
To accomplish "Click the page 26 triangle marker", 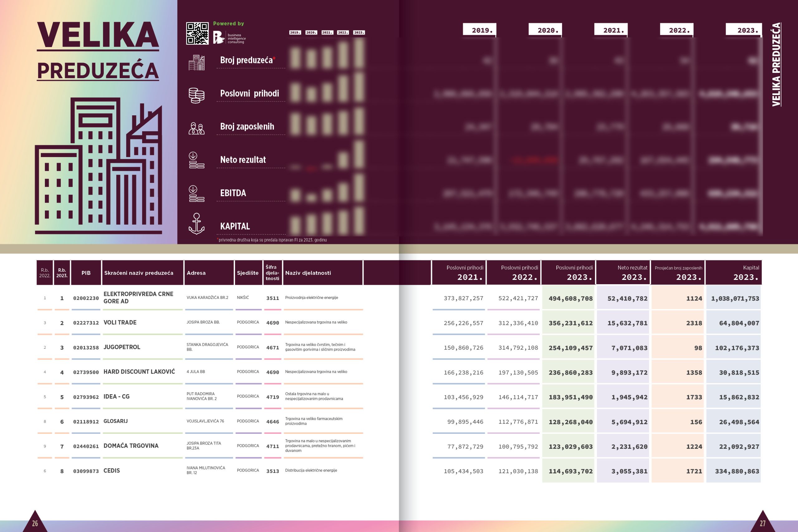I will [35, 521].
